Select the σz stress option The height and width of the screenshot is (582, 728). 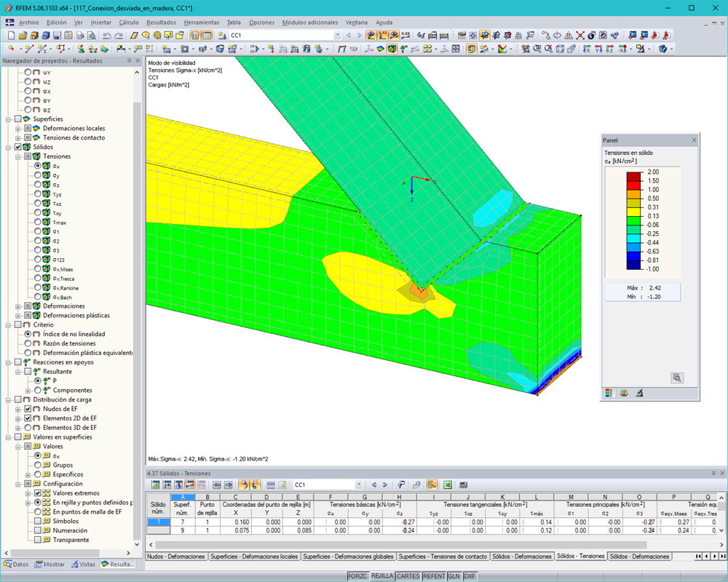tap(38, 184)
